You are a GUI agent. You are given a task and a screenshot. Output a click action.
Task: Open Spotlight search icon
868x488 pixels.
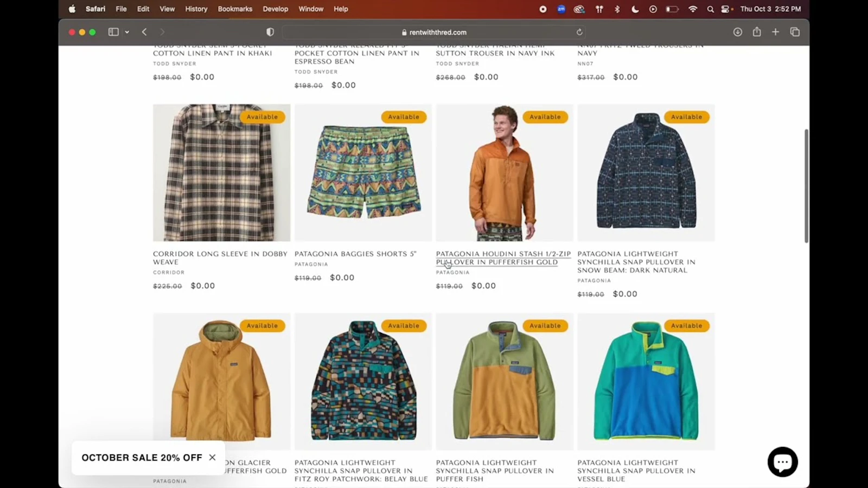point(710,9)
